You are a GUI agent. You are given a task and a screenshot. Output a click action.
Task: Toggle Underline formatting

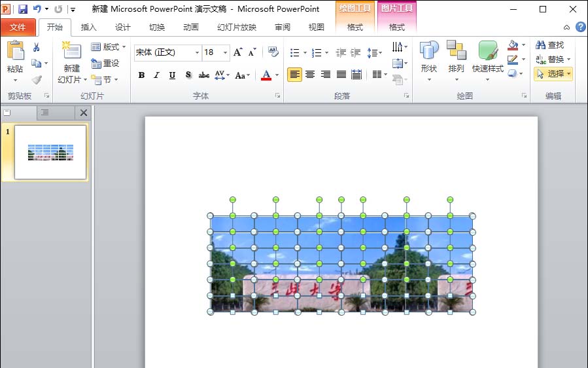[172, 75]
